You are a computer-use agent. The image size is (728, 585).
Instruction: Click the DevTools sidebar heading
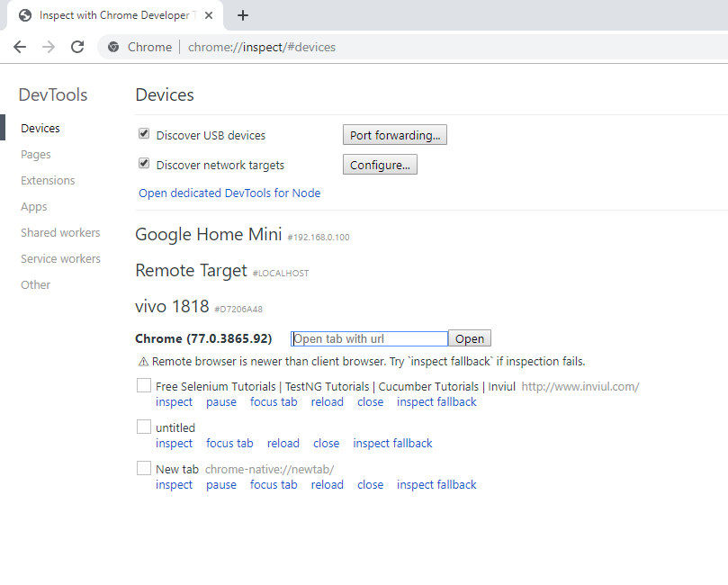pos(53,94)
